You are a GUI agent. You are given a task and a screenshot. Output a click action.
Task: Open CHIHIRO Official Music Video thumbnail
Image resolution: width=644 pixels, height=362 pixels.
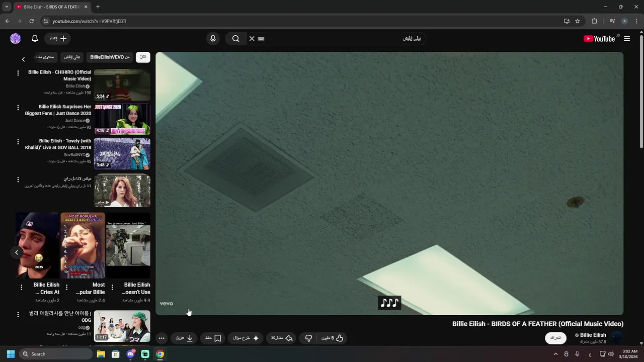click(x=122, y=85)
